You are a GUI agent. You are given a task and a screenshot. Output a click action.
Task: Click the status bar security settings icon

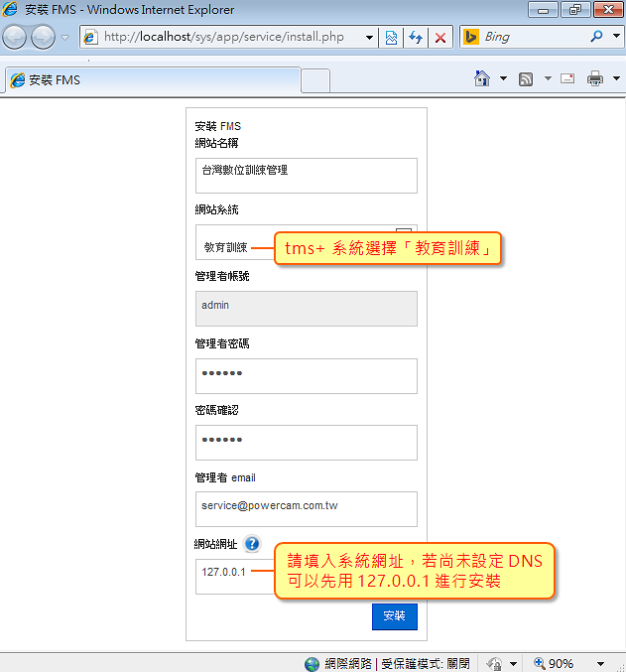494,664
